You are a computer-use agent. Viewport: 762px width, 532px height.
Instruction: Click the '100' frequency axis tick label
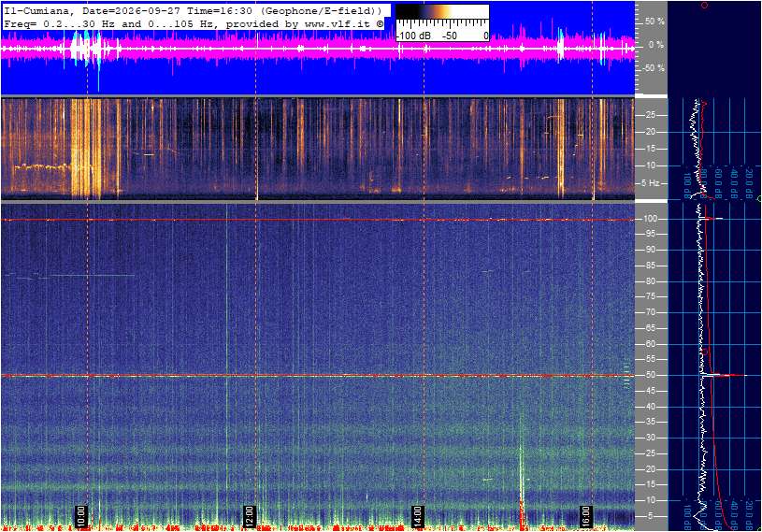650,219
